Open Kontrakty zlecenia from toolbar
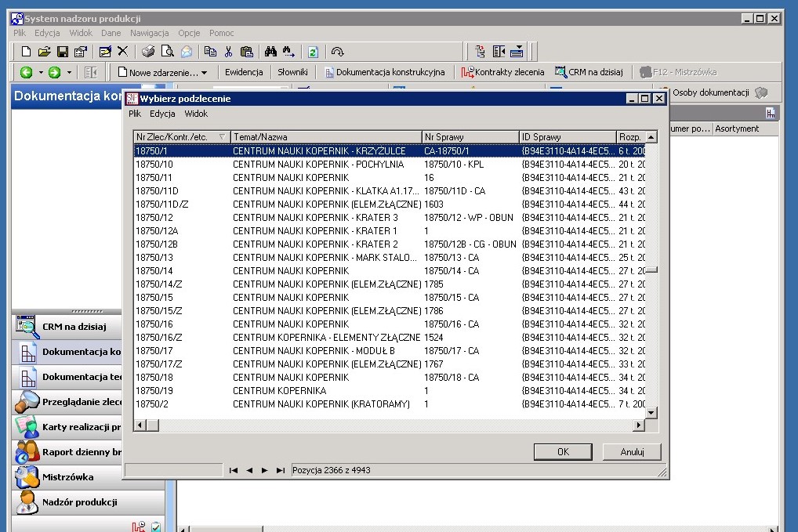The height and width of the screenshot is (532, 798). [502, 72]
